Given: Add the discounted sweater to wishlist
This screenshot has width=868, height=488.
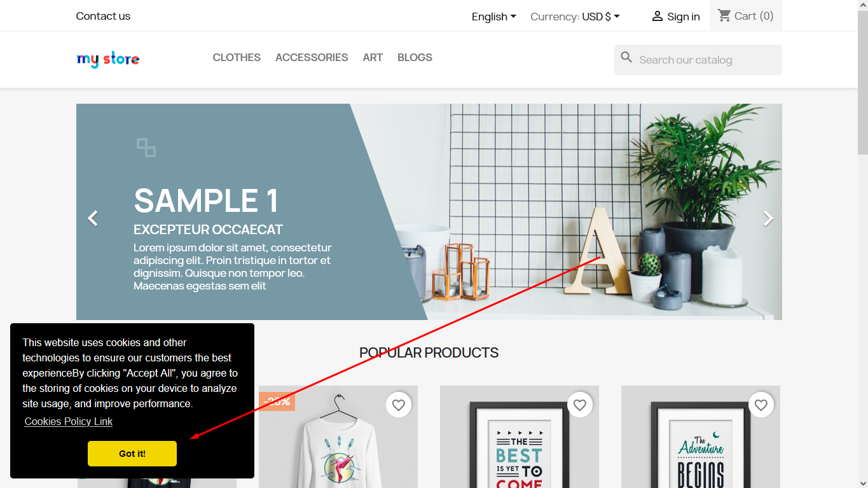Looking at the screenshot, I should pyautogui.click(x=399, y=405).
